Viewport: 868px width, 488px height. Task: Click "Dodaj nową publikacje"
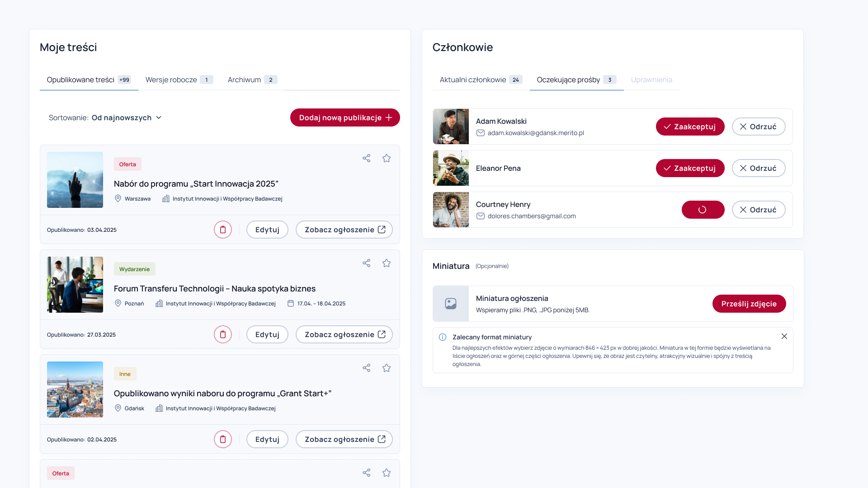tap(345, 117)
